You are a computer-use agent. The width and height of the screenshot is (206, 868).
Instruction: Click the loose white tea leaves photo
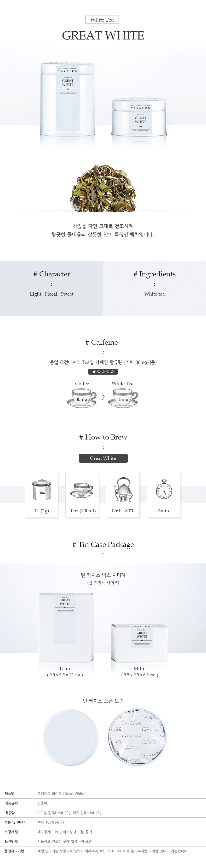tap(103, 188)
